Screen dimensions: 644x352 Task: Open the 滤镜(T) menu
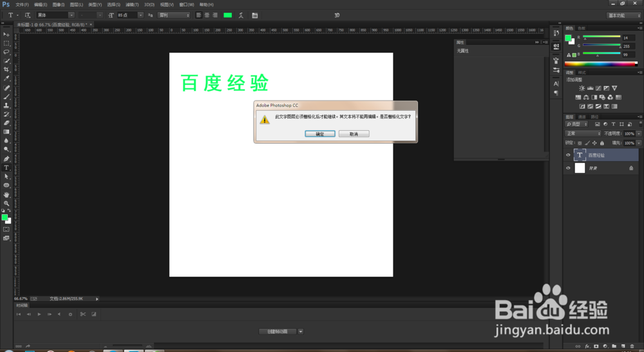tap(132, 5)
